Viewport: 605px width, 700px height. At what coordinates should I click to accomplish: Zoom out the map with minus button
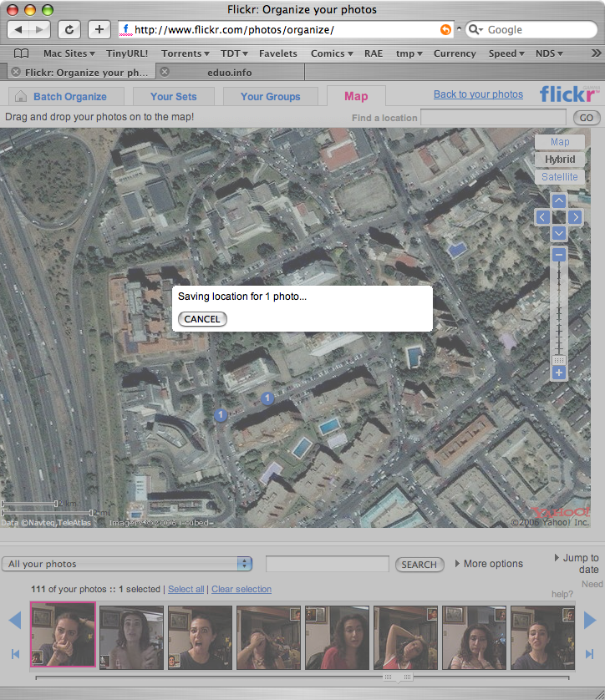(558, 255)
